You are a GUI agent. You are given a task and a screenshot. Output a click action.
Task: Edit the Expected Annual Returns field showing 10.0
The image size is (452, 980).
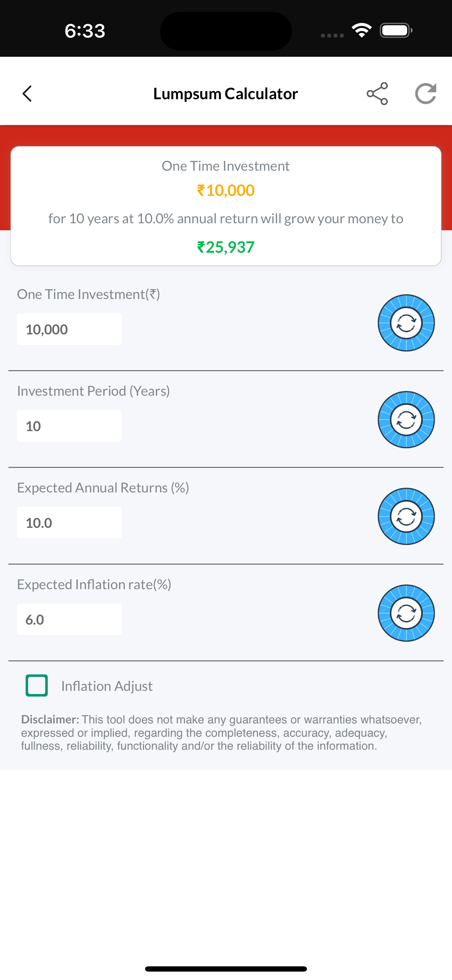pos(69,522)
